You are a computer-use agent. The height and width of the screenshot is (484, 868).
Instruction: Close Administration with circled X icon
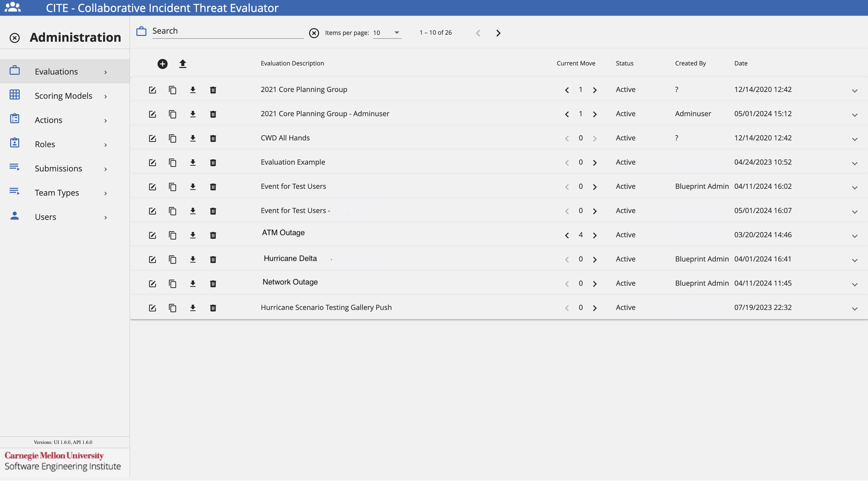click(x=14, y=38)
